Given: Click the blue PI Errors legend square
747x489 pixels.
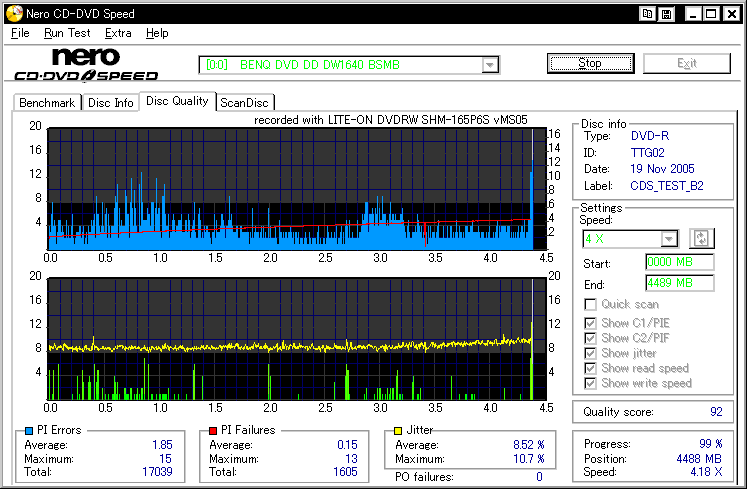Looking at the screenshot, I should [27, 430].
